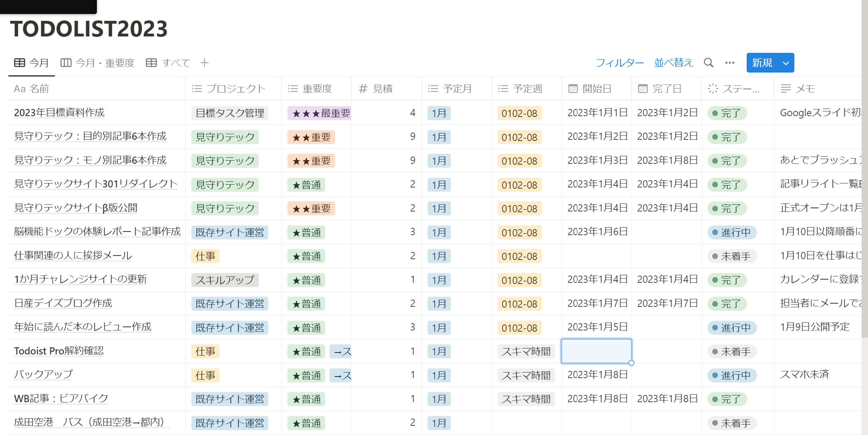Viewport: 868px width, 435px height.
Task: Open the three-dots view options menu
Action: click(x=729, y=63)
